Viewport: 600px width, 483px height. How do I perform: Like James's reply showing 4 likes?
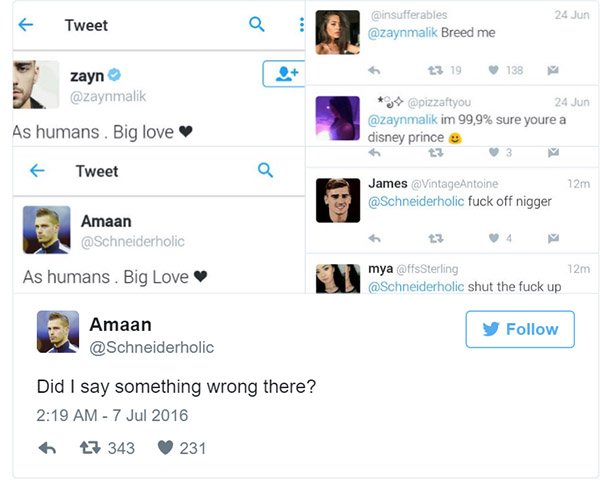coord(493,238)
